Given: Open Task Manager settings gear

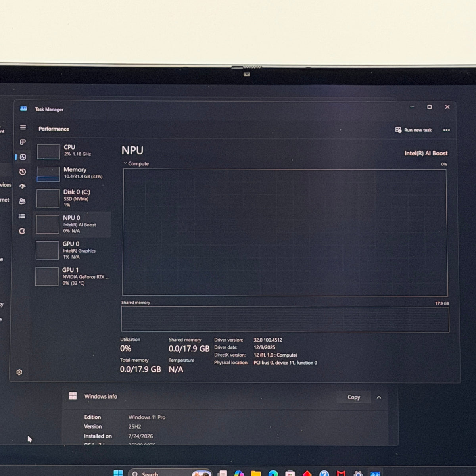Looking at the screenshot, I should click(19, 372).
